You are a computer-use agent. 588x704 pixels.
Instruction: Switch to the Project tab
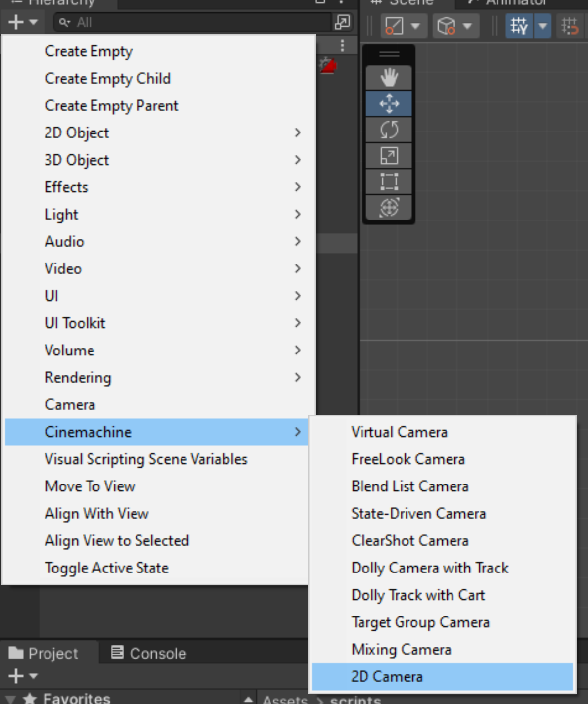point(49,653)
